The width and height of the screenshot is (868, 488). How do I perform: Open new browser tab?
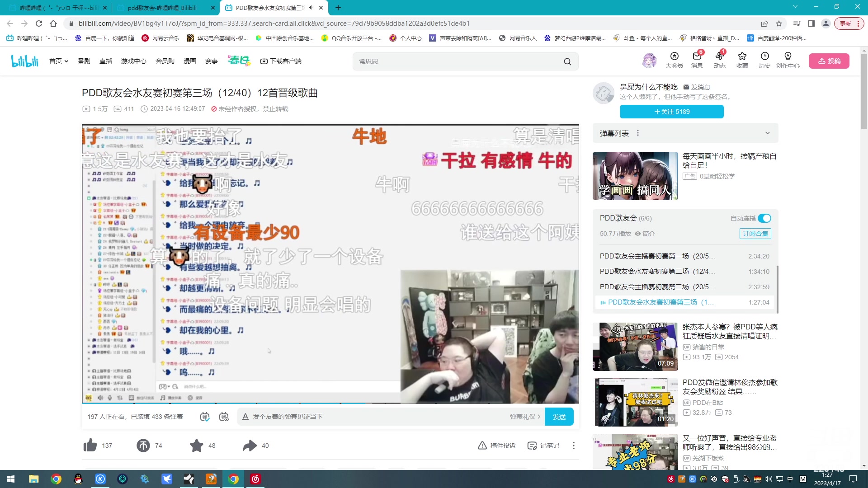(x=338, y=8)
